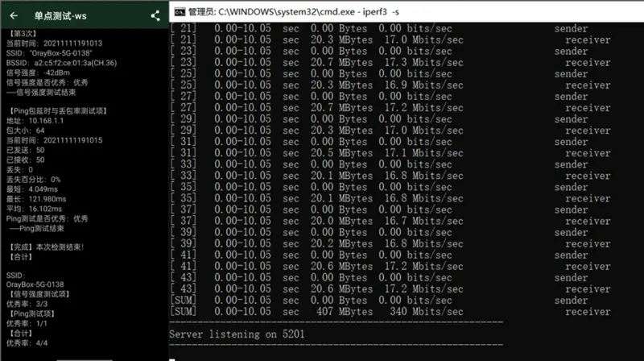The width and height of the screenshot is (644, 361).
Task: Click stream [21] receiver 20.3 MBytes row
Action: tap(390, 39)
